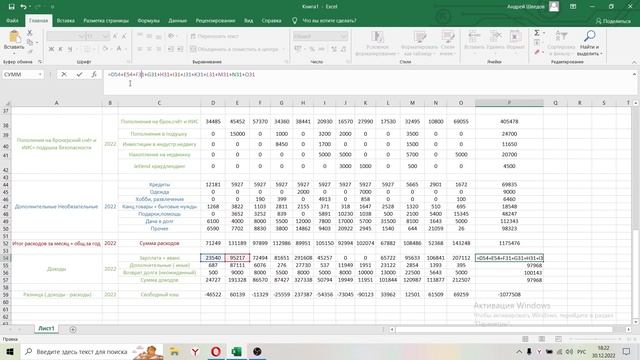Screen dimensions: 640x360
Task: Cancel the formula entry with the X
Action: click(64, 74)
